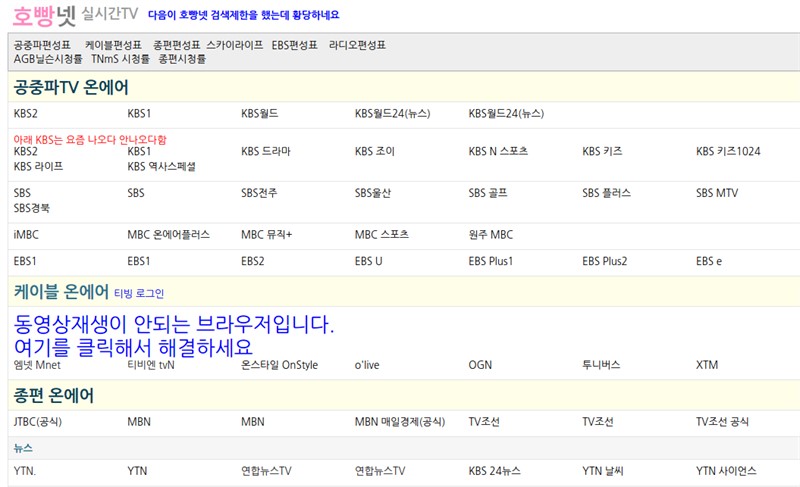
Task: Watch the 티비엔 tvN channel
Action: tap(151, 365)
